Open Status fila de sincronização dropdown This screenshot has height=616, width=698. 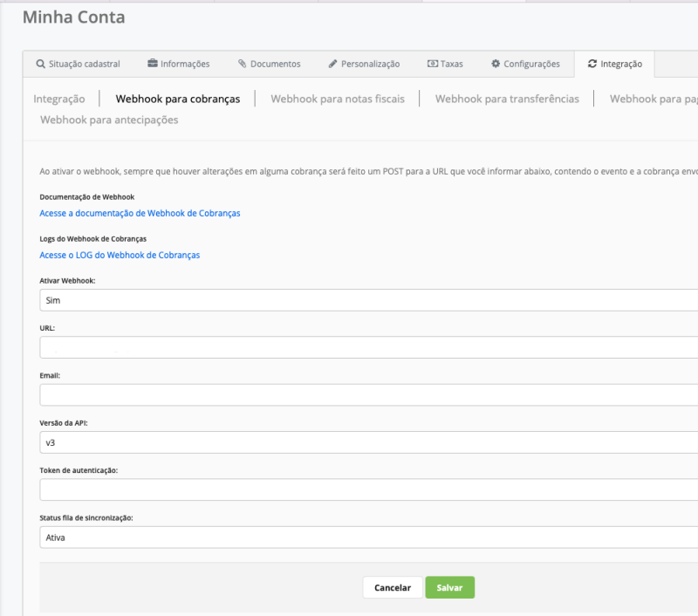pos(368,537)
